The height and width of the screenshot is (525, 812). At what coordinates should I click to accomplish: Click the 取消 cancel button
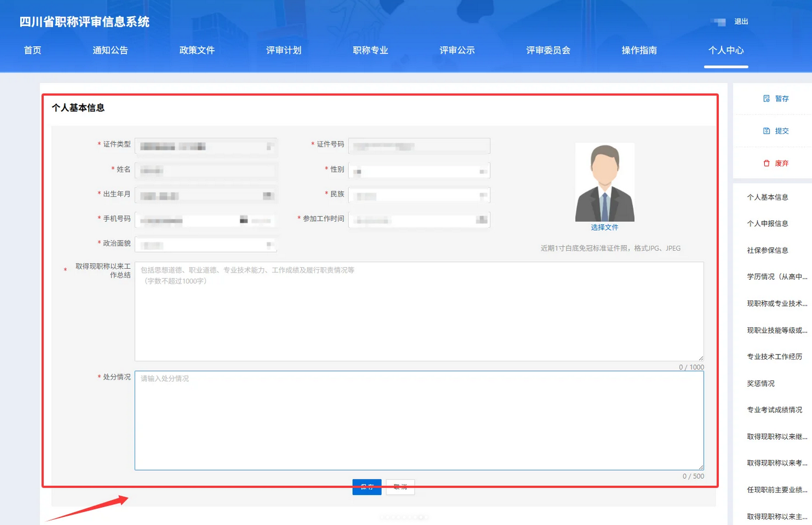(x=400, y=486)
